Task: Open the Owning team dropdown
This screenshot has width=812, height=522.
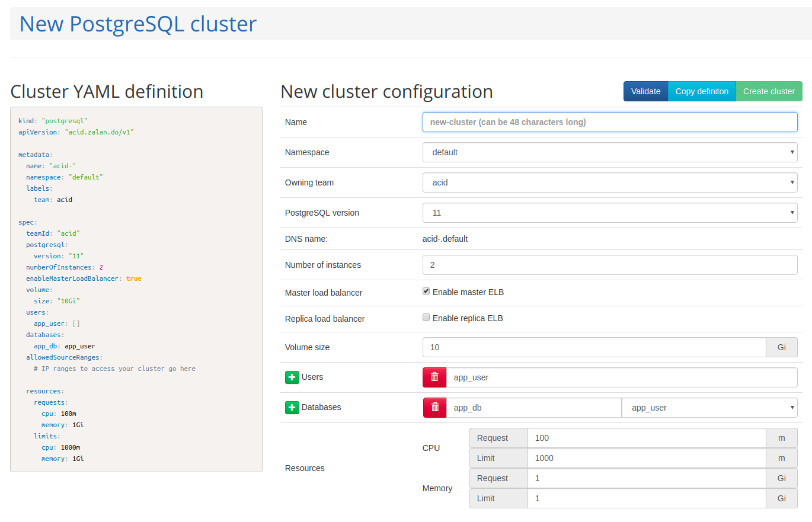Action: coord(610,182)
